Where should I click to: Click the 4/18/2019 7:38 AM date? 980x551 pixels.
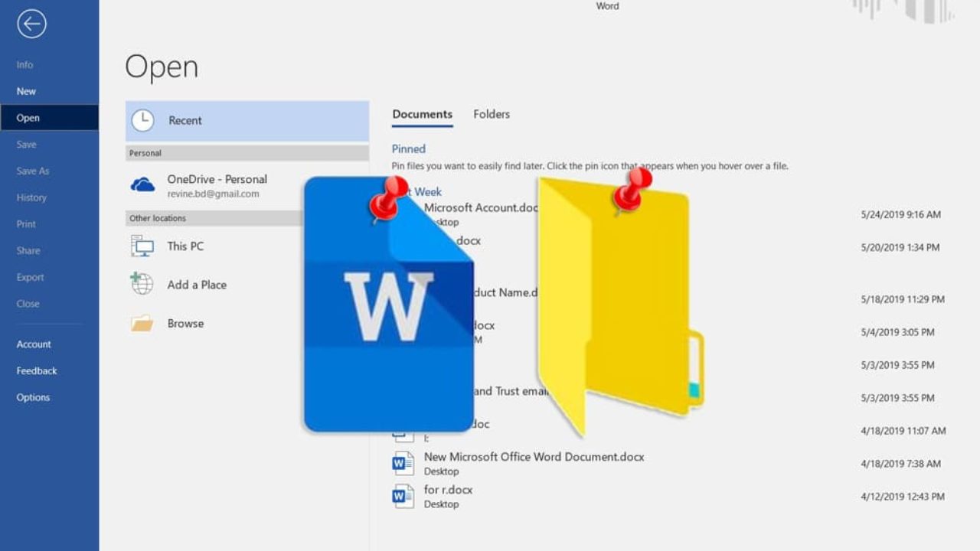click(x=900, y=465)
